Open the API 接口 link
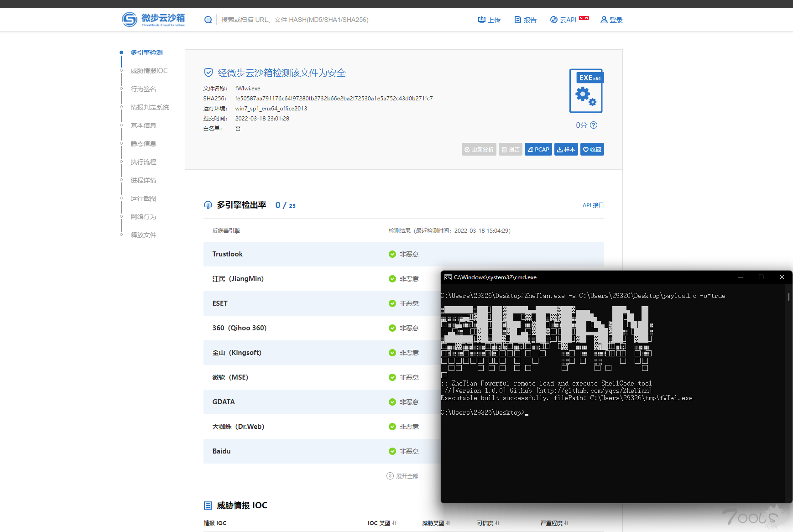The height and width of the screenshot is (532, 793). pyautogui.click(x=593, y=205)
